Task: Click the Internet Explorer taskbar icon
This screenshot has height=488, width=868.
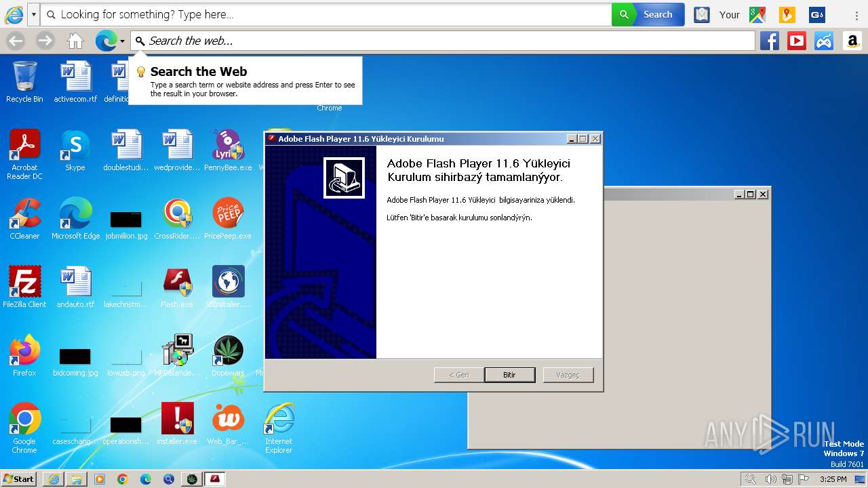Action: pos(54,479)
